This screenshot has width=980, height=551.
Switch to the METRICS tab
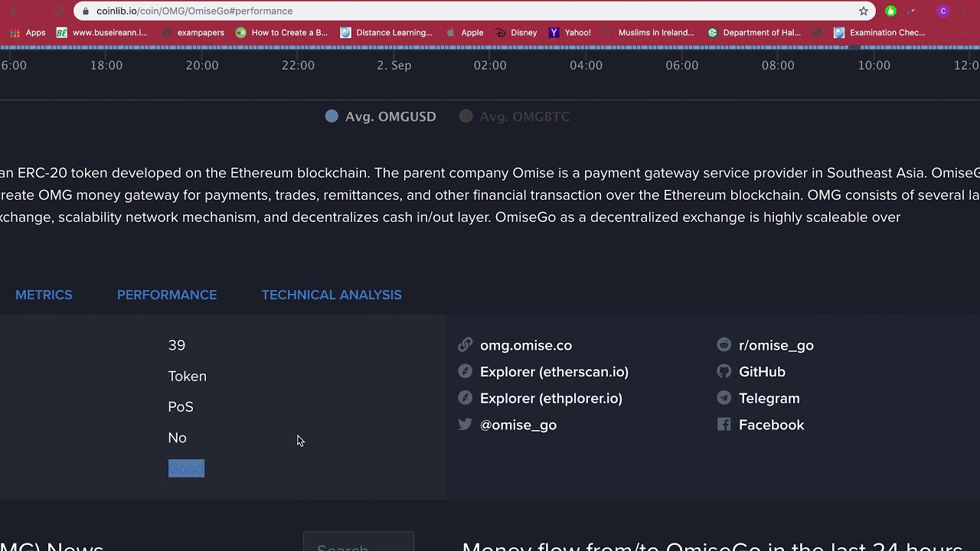[x=44, y=295]
